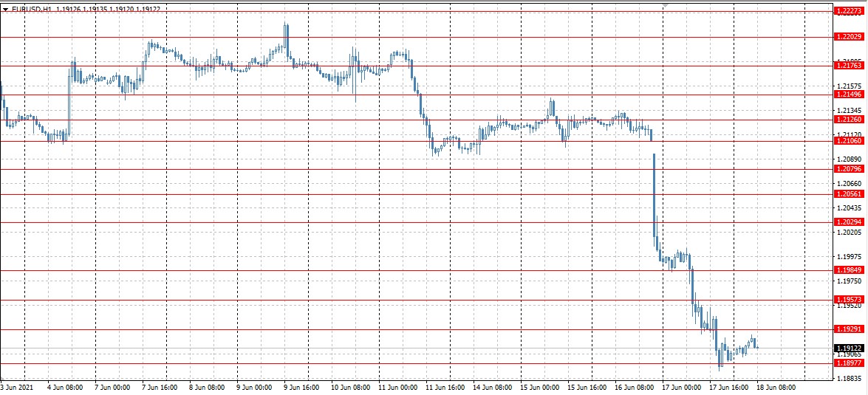
Task: Click the price scale value 1.20890
Action: [x=850, y=159]
